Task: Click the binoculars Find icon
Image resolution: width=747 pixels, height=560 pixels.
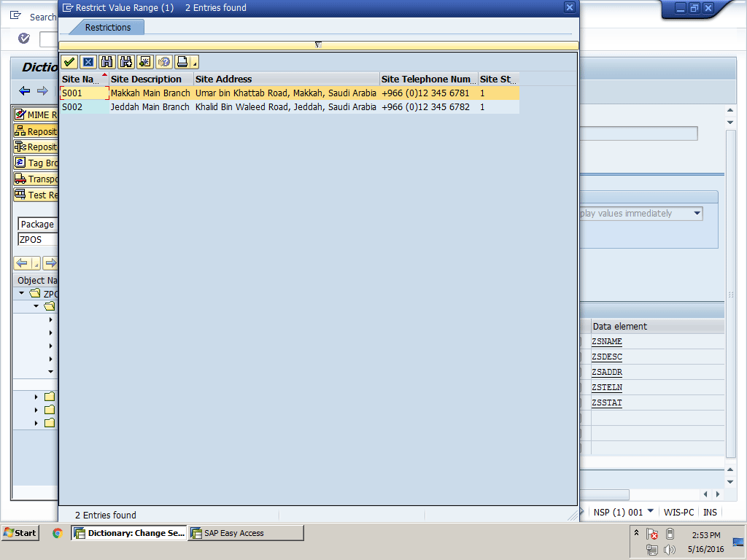Action: [x=107, y=62]
